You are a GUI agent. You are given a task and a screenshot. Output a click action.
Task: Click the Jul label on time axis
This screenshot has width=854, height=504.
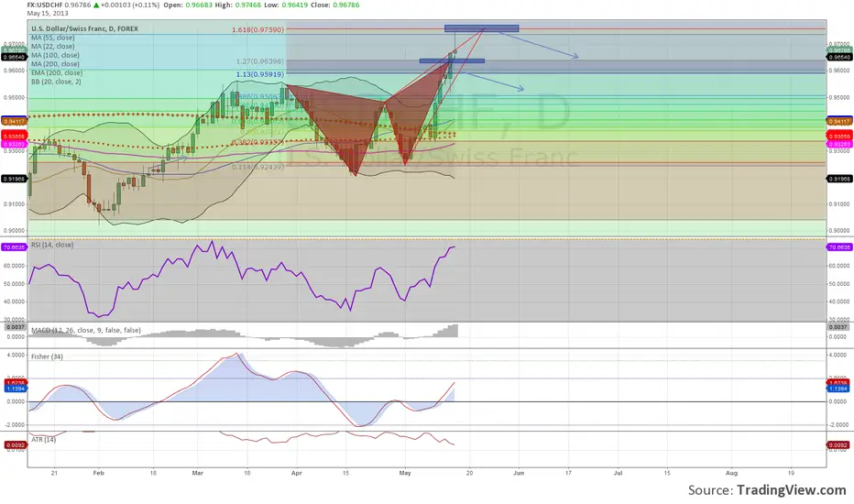619,473
